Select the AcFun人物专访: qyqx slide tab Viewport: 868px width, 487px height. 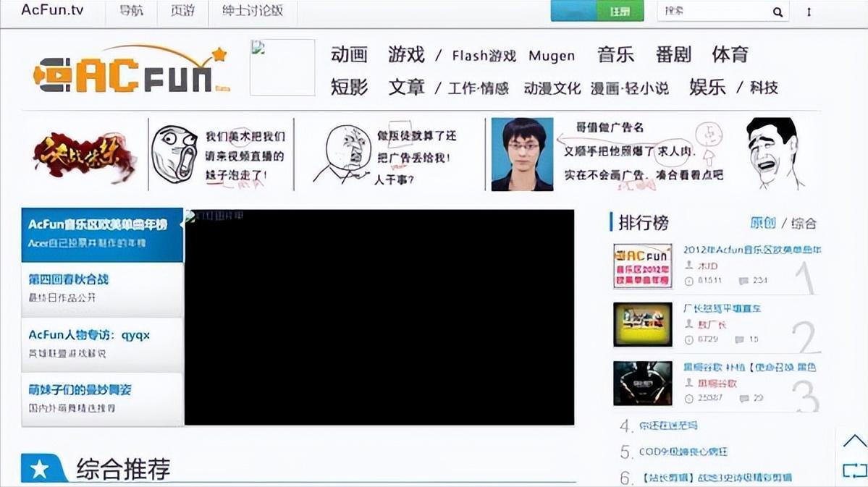coord(102,344)
